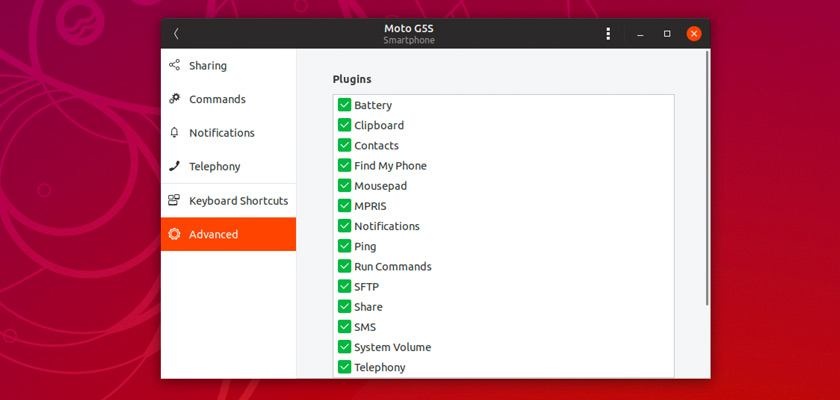
Task: Click the Telephony handset icon
Action: tap(174, 166)
